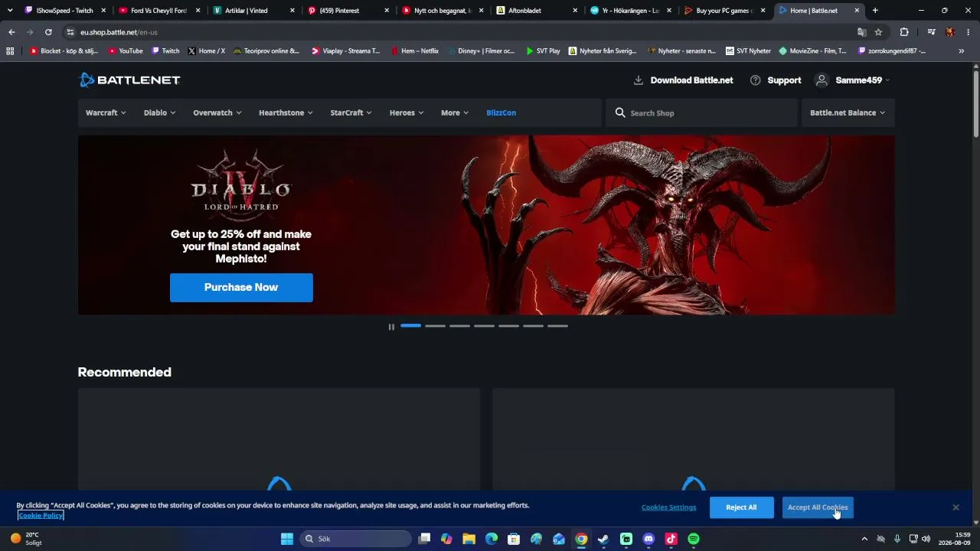Expand the Warcraft menu
The image size is (980, 551).
pyautogui.click(x=106, y=112)
